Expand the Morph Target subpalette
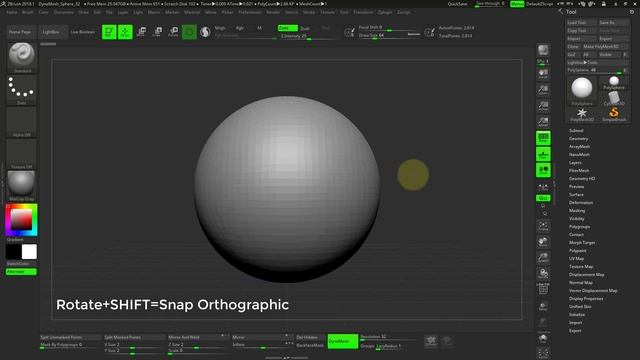The width and height of the screenshot is (640, 360). (x=582, y=243)
